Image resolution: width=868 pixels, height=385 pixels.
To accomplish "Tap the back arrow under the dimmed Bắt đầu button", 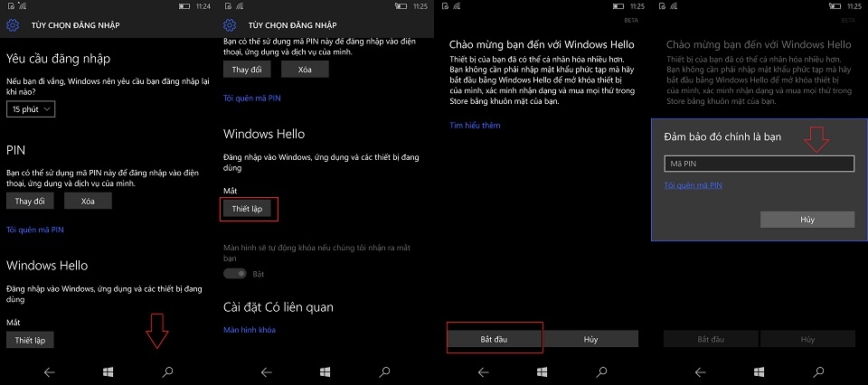I will 700,372.
